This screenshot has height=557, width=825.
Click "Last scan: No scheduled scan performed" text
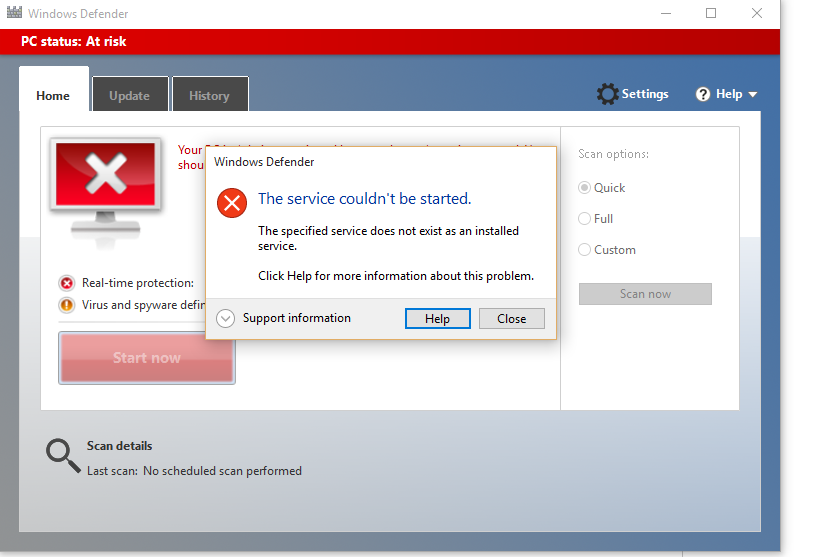click(x=194, y=471)
